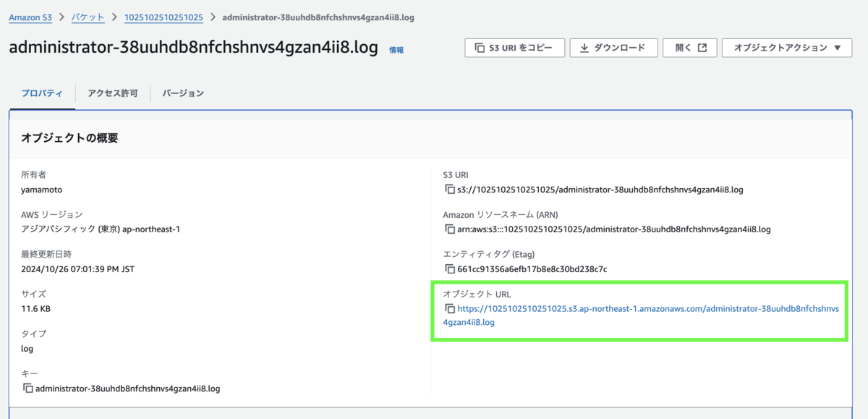The image size is (868, 419).
Task: Expand the オブジェクトアクション dropdown
Action: [x=787, y=48]
